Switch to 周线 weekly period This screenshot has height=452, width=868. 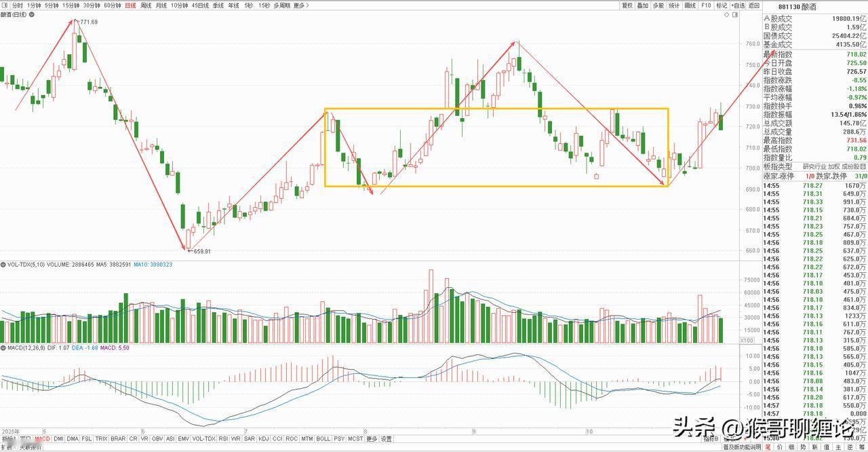145,5
